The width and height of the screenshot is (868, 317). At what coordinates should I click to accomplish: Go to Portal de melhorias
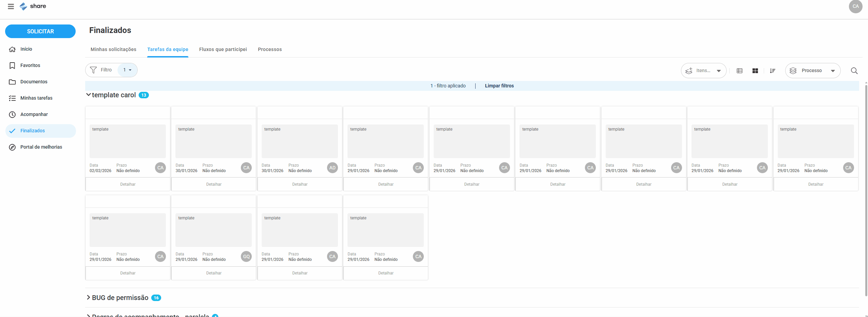point(41,147)
